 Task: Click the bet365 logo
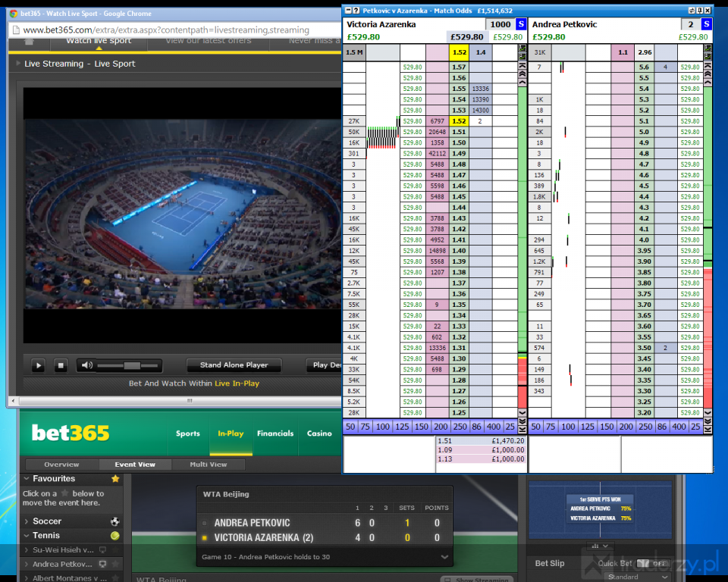click(71, 433)
